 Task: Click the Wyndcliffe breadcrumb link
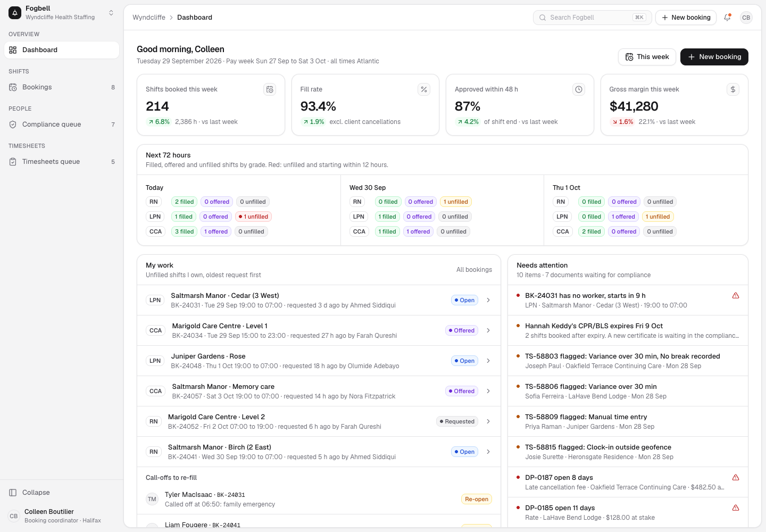(149, 18)
